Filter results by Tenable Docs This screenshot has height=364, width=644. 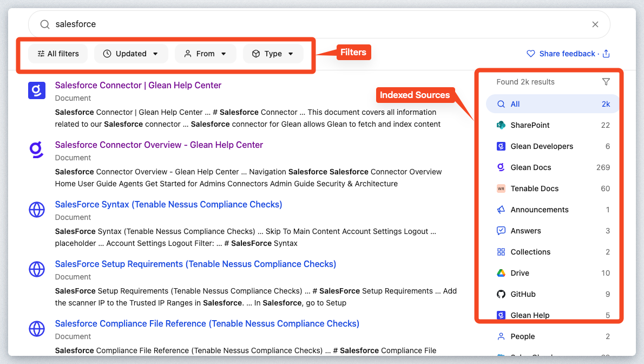[534, 188]
